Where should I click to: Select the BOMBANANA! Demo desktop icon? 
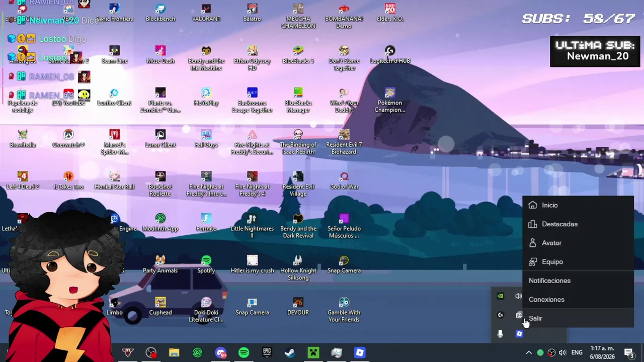tap(344, 16)
